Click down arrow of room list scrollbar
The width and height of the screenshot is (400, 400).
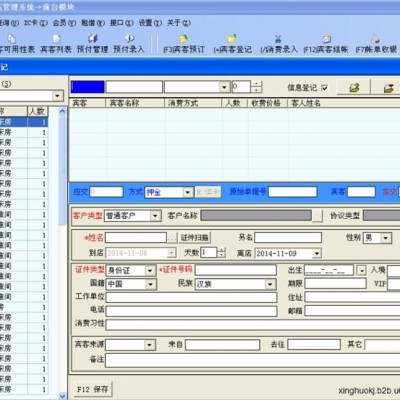tap(62, 396)
